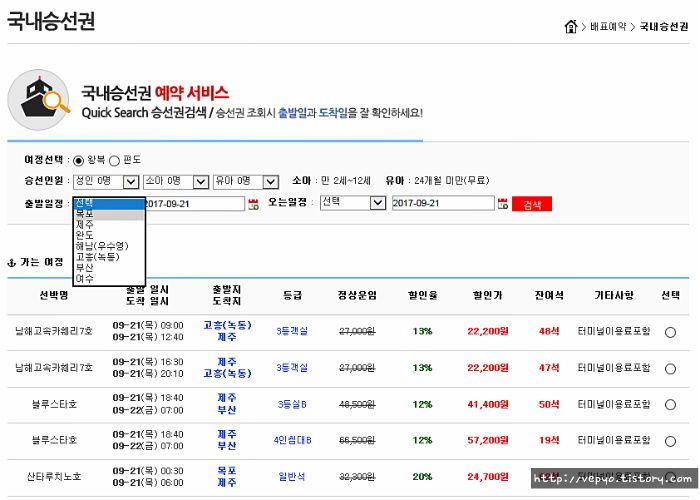Viewport: 700px width, 500px height.
Task: Click 50석 remaining seats value
Action: point(549,404)
